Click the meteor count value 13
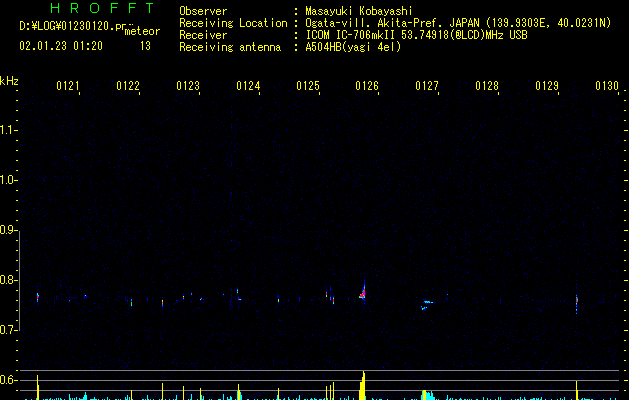The height and width of the screenshot is (400, 629). [145, 46]
